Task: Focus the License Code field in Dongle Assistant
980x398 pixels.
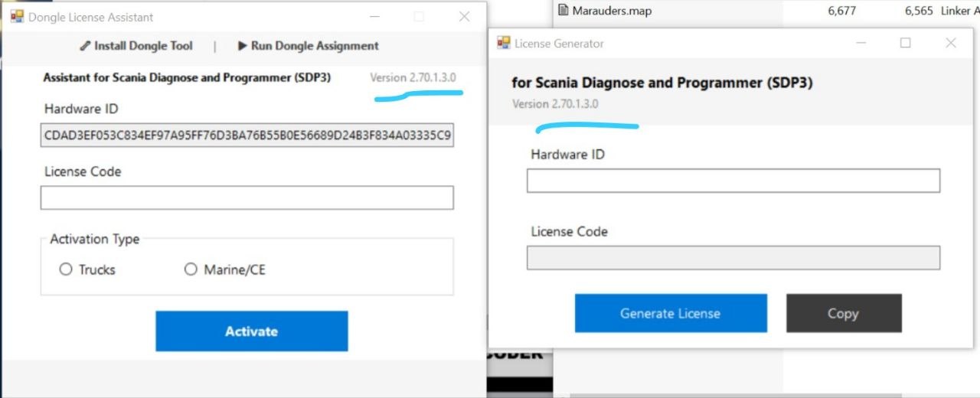Action: point(247,197)
